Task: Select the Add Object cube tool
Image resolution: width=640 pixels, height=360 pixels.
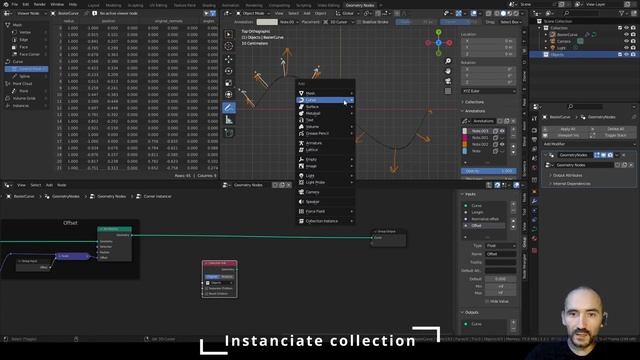Action: point(229,133)
